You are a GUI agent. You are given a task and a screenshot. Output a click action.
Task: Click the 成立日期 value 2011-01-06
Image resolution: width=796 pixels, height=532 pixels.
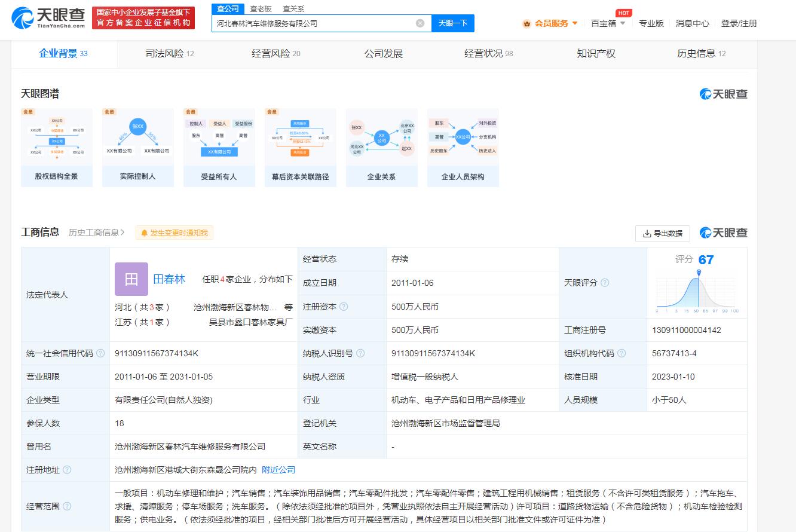click(x=412, y=283)
